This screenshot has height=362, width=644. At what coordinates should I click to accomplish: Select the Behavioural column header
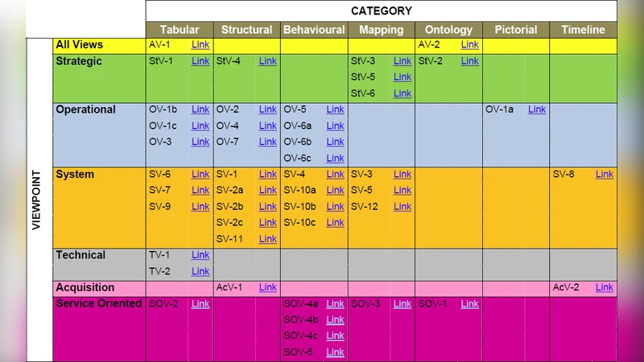pos(314,30)
